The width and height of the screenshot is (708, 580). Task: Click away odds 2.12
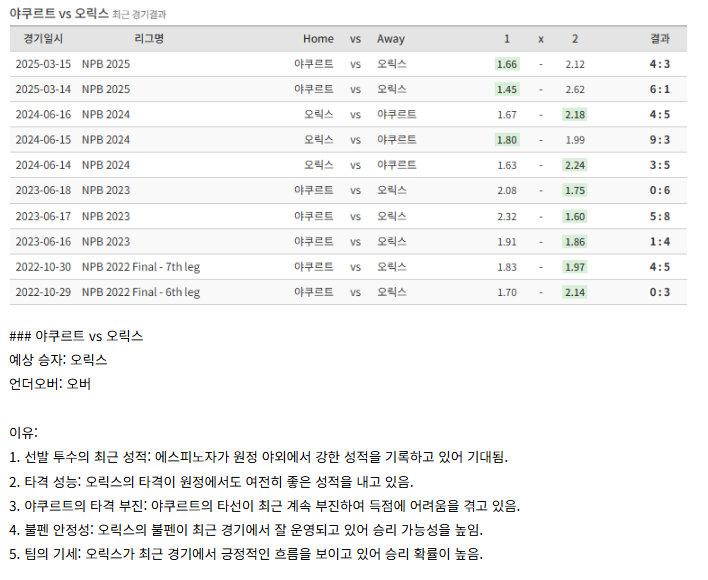pos(575,64)
